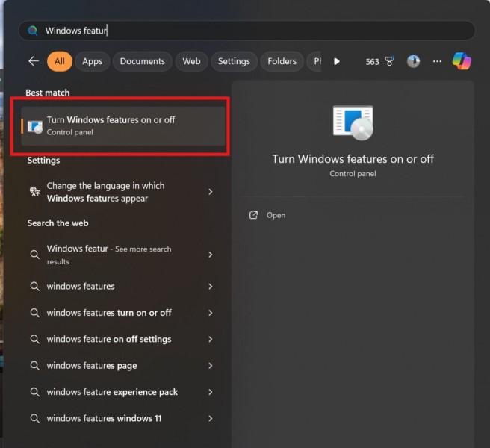Click Open in the preview pane
Viewport: 490px width, 448px height.
(276, 215)
